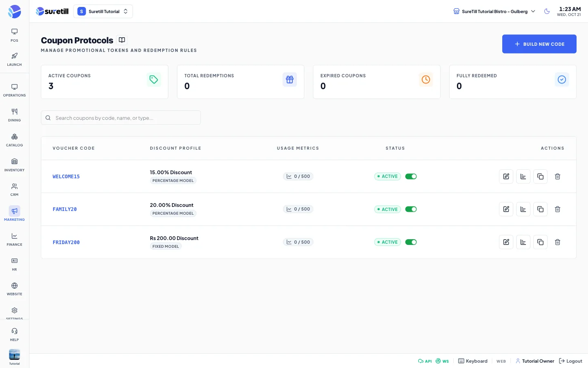Image resolution: width=588 pixels, height=368 pixels.
Task: Open the WELCOME15 voucher code link
Action: coord(66,177)
